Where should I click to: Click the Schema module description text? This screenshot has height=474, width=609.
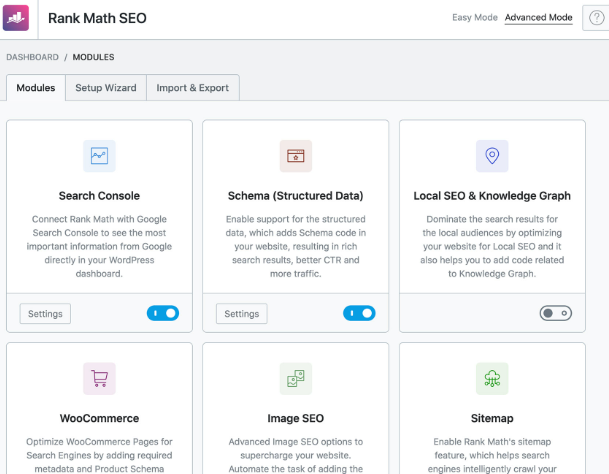296,246
